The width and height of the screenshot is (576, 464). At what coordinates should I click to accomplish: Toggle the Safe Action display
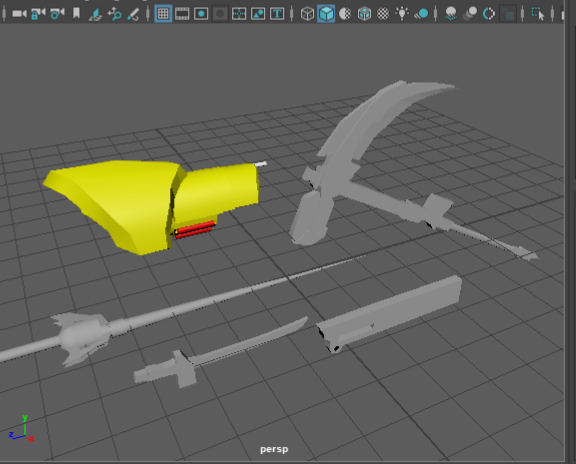click(x=258, y=14)
